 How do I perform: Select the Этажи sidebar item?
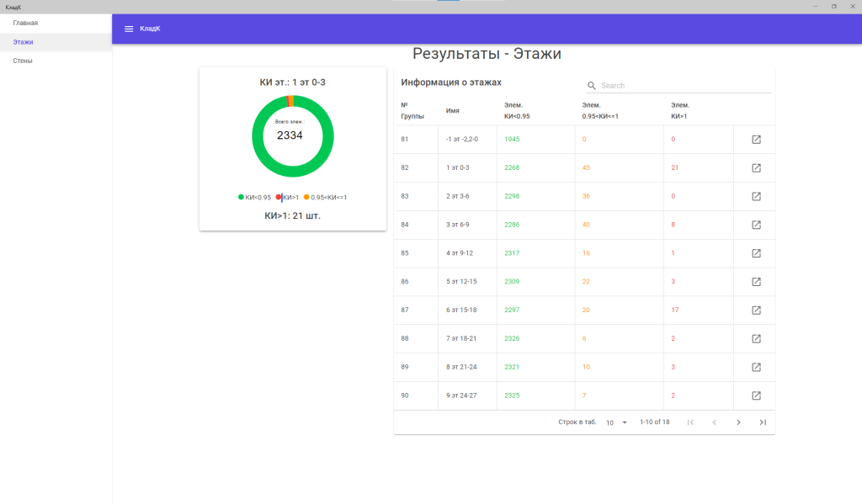coord(24,42)
